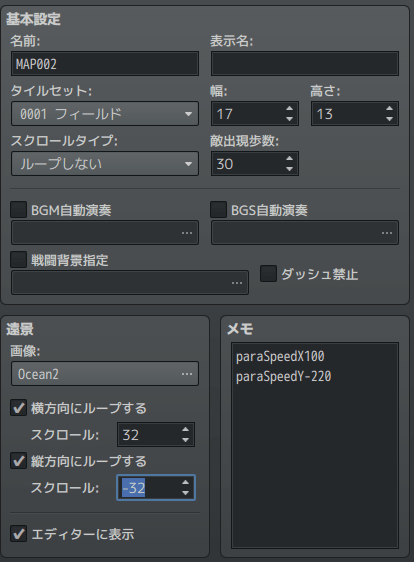Screen dimensions: 414x562
Task: Increase enemy encounter steps up arrow
Action: click(x=290, y=158)
